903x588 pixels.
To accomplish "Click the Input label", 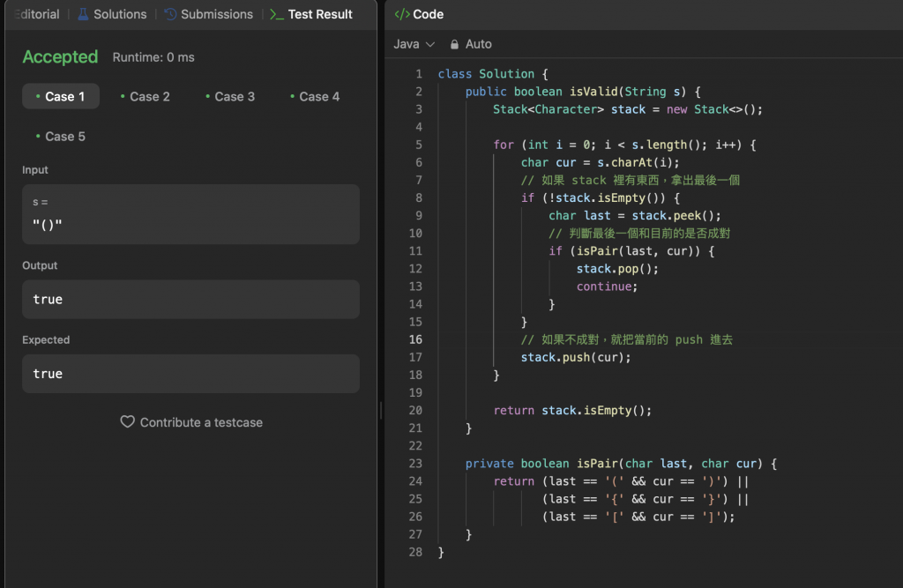I will click(x=35, y=170).
